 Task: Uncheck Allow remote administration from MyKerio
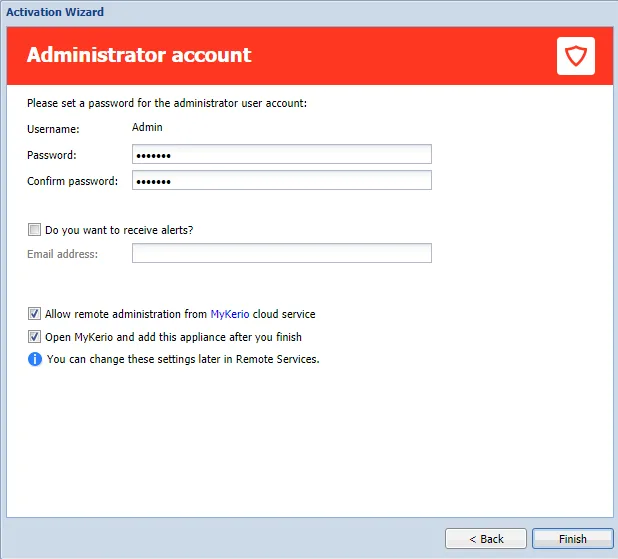point(34,314)
